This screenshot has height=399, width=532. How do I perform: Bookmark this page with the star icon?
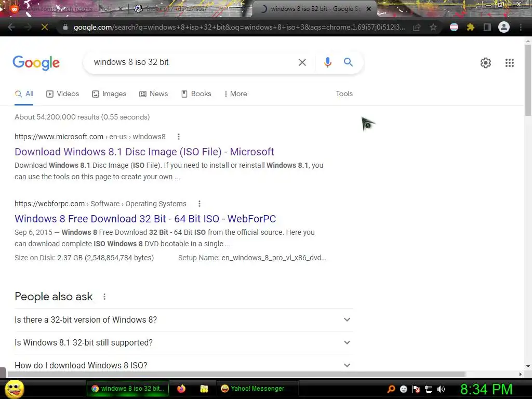[x=433, y=27]
